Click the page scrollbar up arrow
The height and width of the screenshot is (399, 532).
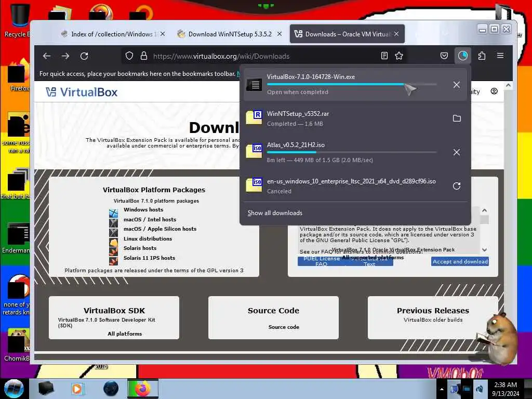pyautogui.click(x=508, y=86)
